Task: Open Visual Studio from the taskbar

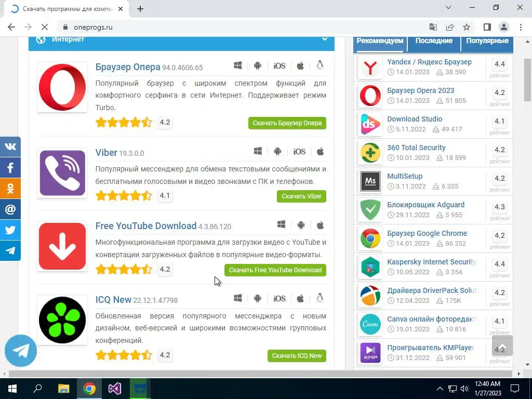Action: [x=114, y=389]
